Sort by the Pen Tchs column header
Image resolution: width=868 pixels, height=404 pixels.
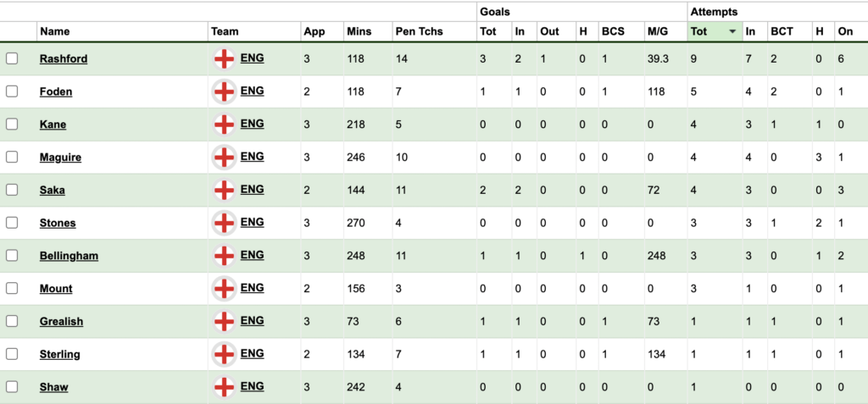pos(413,31)
